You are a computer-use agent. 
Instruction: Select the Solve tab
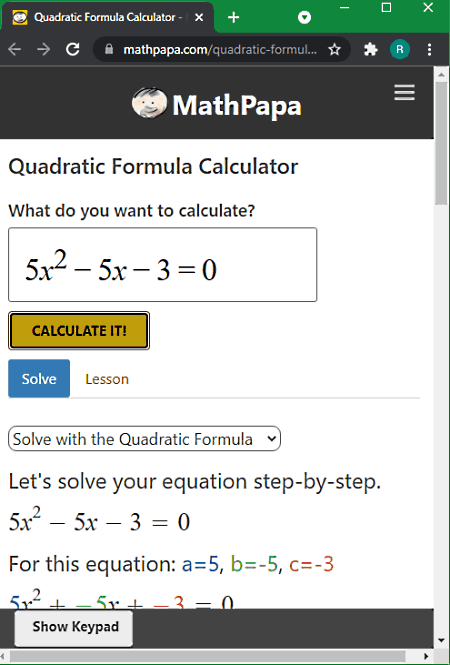click(x=39, y=378)
